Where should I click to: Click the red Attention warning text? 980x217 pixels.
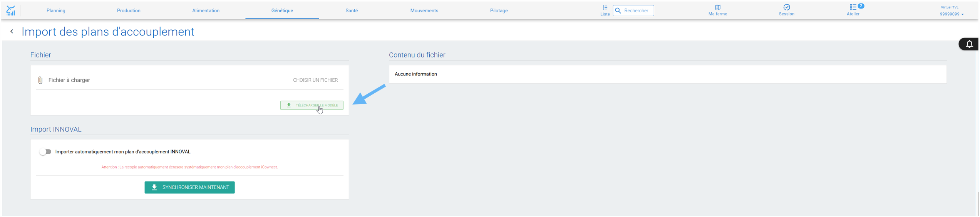tap(189, 167)
